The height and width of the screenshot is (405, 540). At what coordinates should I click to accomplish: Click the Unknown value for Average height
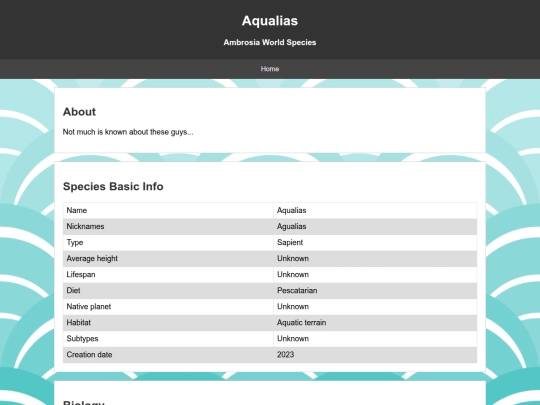pyautogui.click(x=375, y=259)
